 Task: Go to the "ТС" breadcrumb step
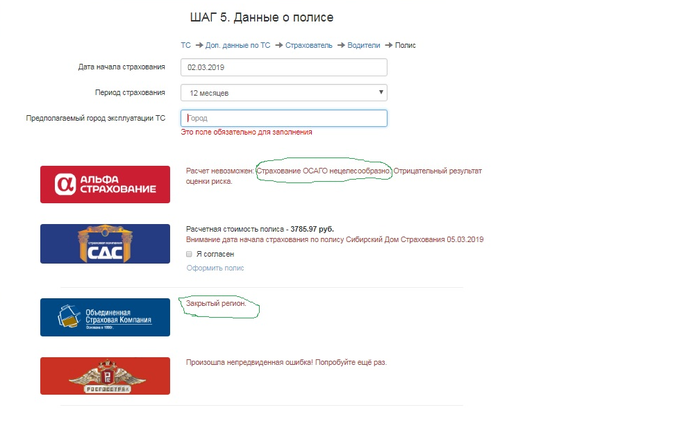pos(185,45)
